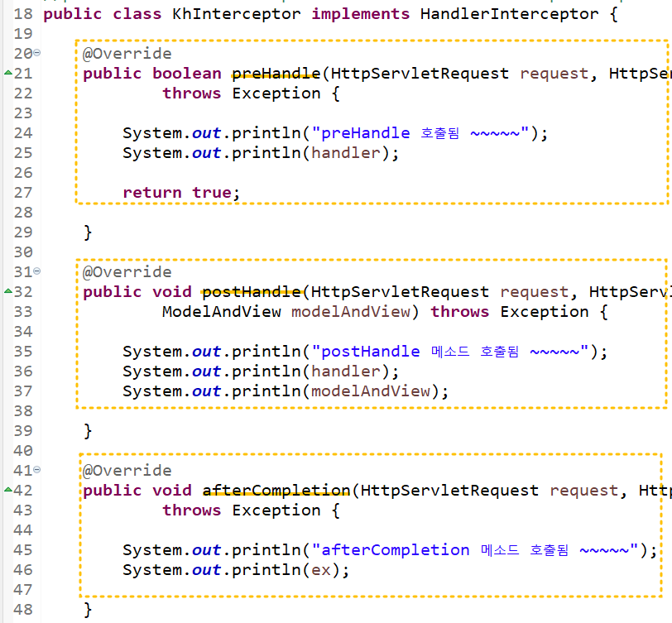The height and width of the screenshot is (623, 672).
Task: Collapse the fold toggle at line 20
Action: tap(37, 53)
